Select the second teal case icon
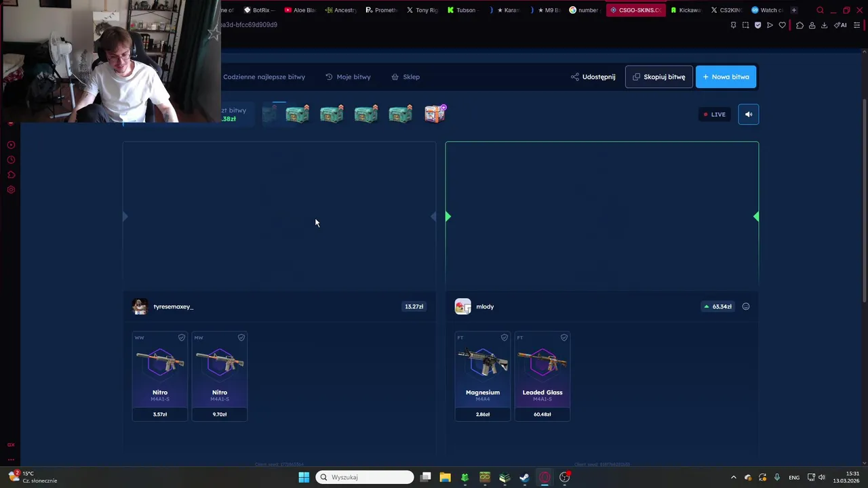This screenshot has width=868, height=488. point(332,114)
